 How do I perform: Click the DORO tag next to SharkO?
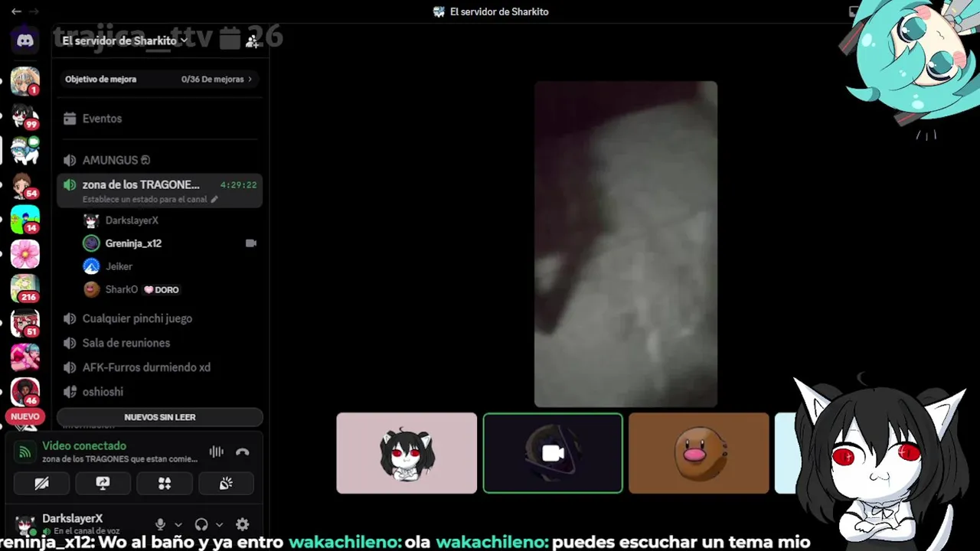pyautogui.click(x=162, y=290)
